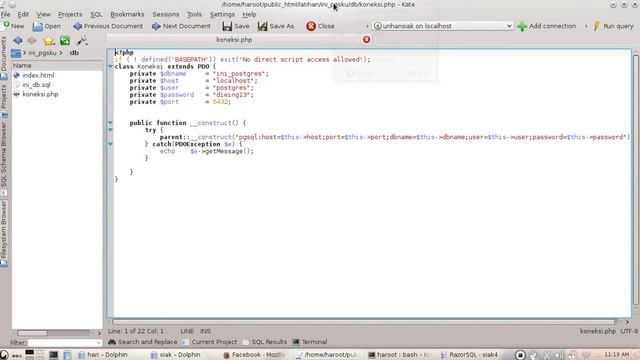Close the koneksi.php tab with red X
Screen dimensions: 640x360
pos(367,40)
